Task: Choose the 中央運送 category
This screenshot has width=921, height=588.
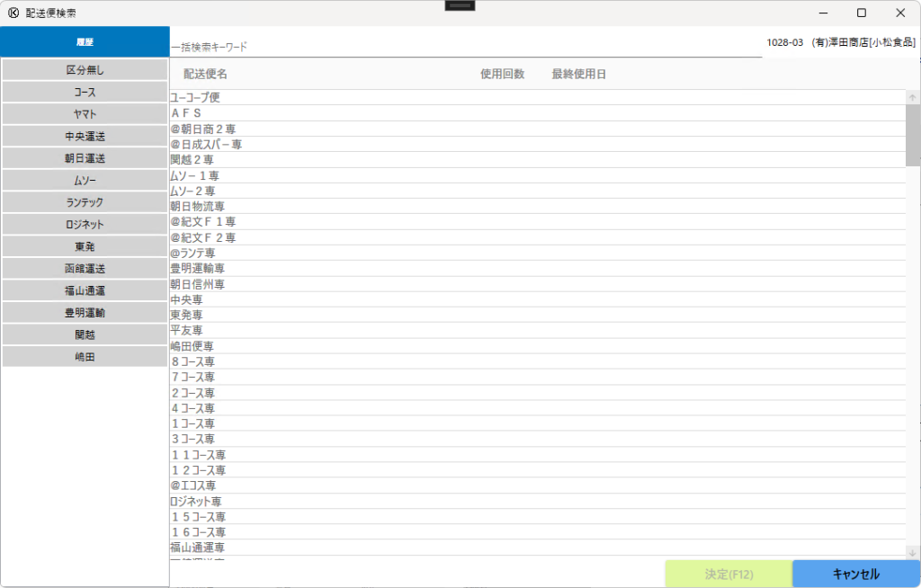Action: click(x=85, y=137)
